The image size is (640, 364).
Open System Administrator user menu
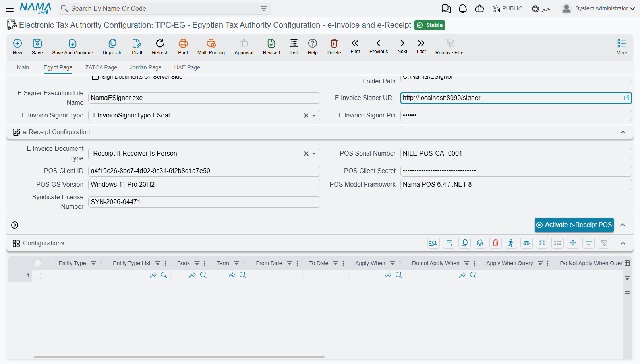tap(598, 8)
